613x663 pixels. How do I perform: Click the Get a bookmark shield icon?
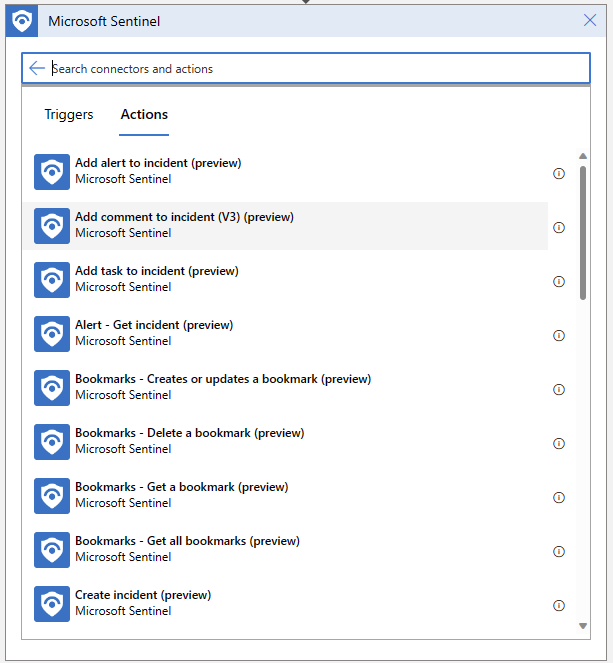click(x=52, y=496)
